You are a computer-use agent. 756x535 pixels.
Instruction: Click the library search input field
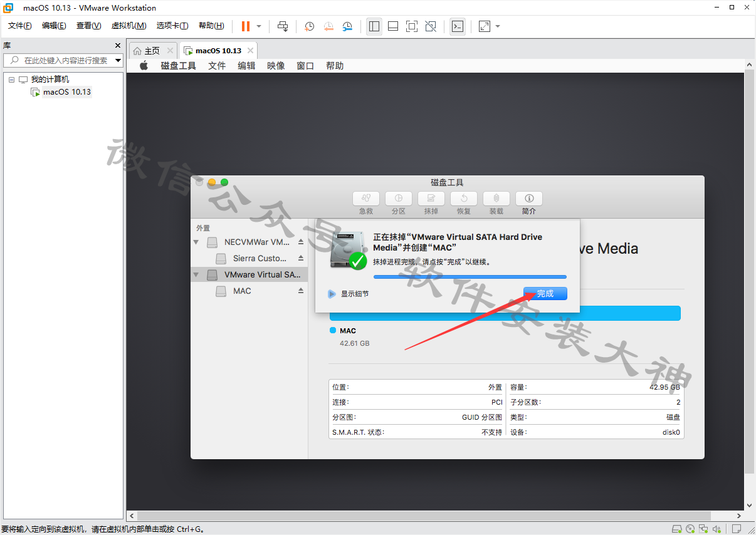point(63,60)
